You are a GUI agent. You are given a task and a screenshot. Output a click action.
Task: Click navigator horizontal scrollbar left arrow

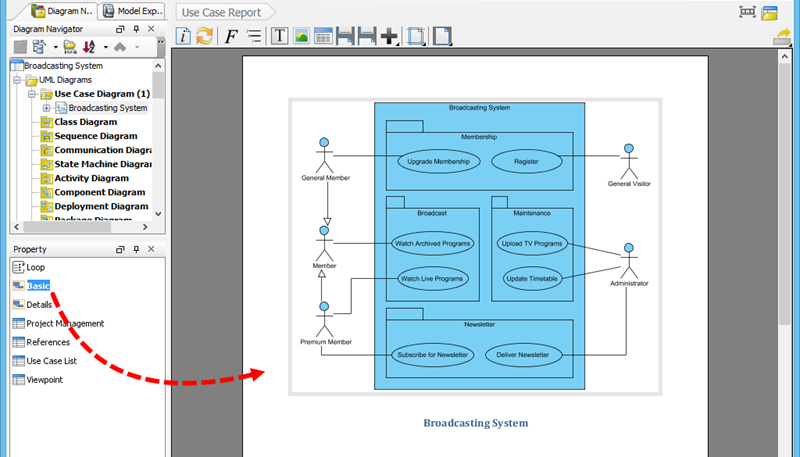pyautogui.click(x=16, y=227)
